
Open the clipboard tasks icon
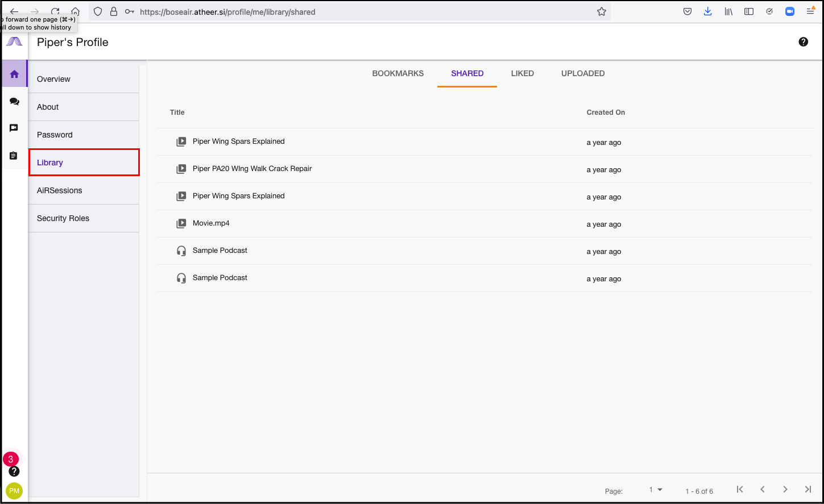pos(14,156)
